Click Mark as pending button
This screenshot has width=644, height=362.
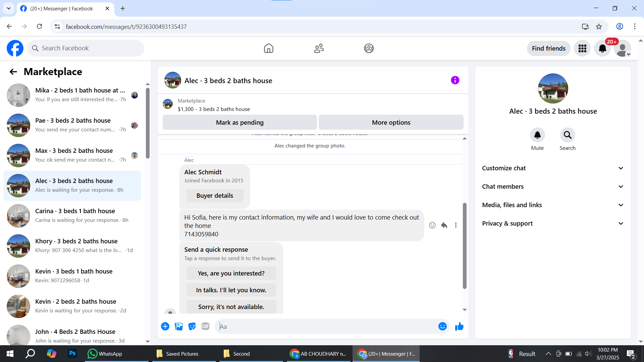coord(240,122)
